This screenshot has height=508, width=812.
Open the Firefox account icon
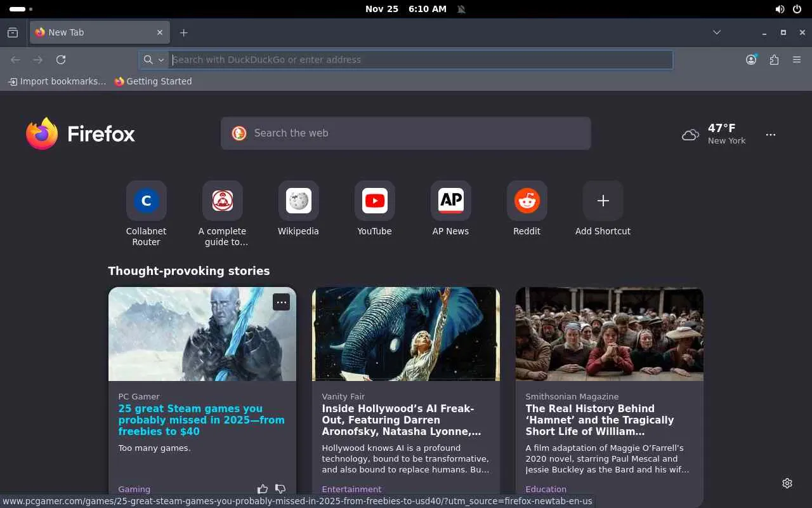pyautogui.click(x=751, y=60)
